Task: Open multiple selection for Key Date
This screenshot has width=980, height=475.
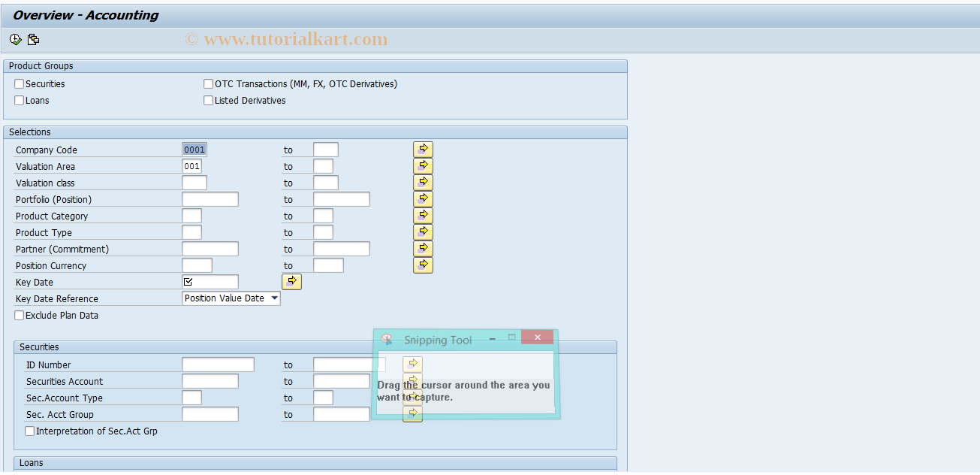Action: click(291, 282)
